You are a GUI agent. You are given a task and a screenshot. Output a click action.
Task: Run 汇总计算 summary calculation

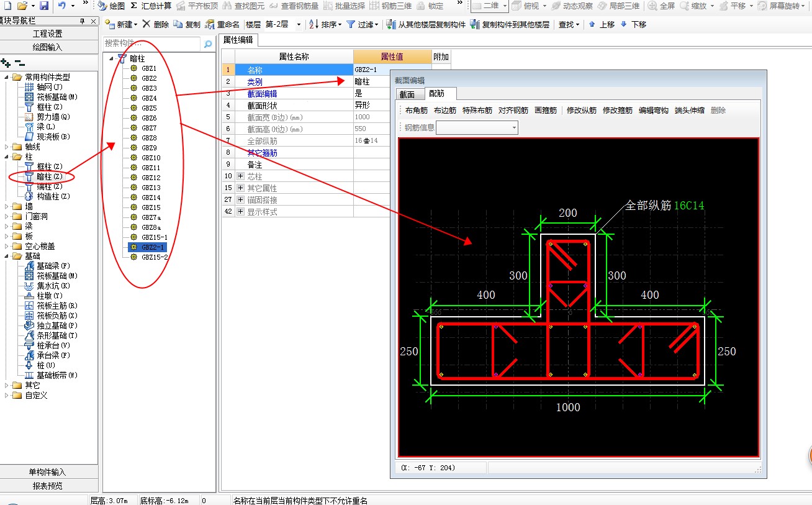click(151, 6)
